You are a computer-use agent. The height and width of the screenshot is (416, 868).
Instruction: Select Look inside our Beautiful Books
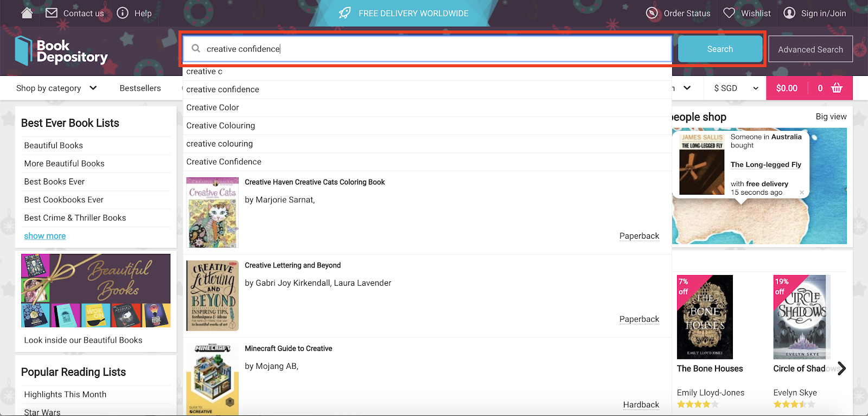tap(83, 340)
